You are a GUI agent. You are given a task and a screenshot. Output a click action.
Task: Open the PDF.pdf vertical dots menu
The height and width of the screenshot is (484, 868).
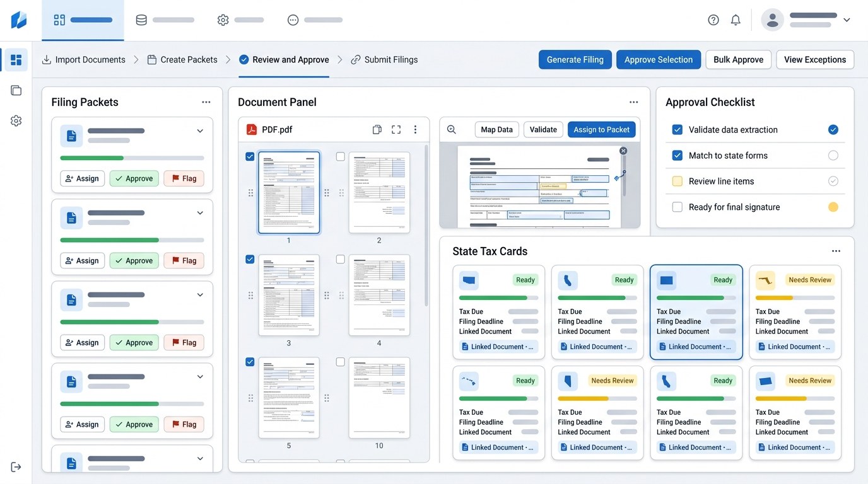click(415, 130)
